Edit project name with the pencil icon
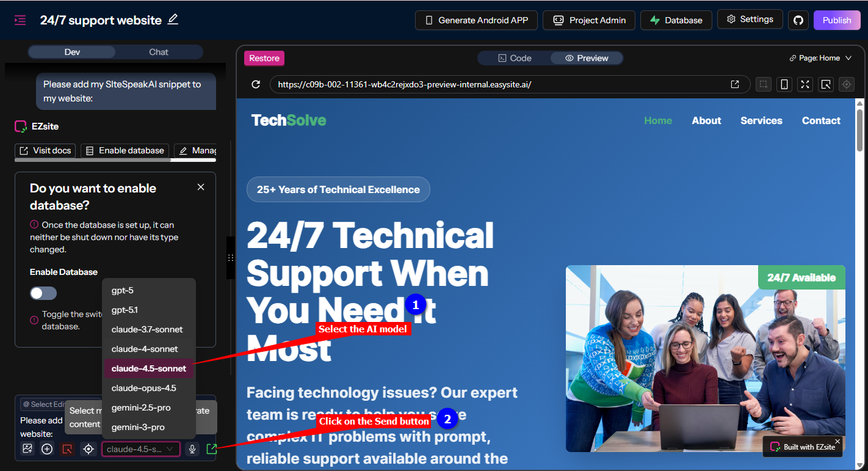Screen dimensions: 868x471 (173, 20)
